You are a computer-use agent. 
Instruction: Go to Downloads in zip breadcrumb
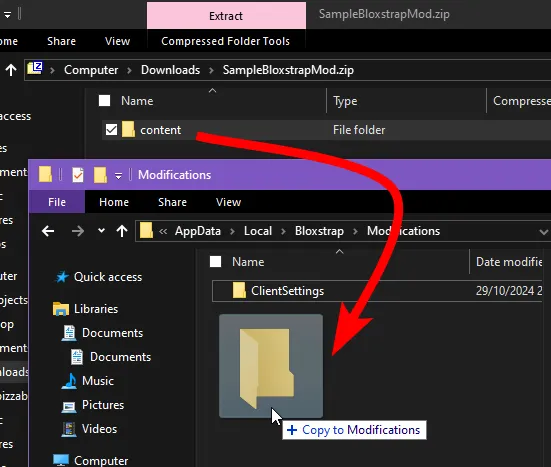click(x=170, y=70)
